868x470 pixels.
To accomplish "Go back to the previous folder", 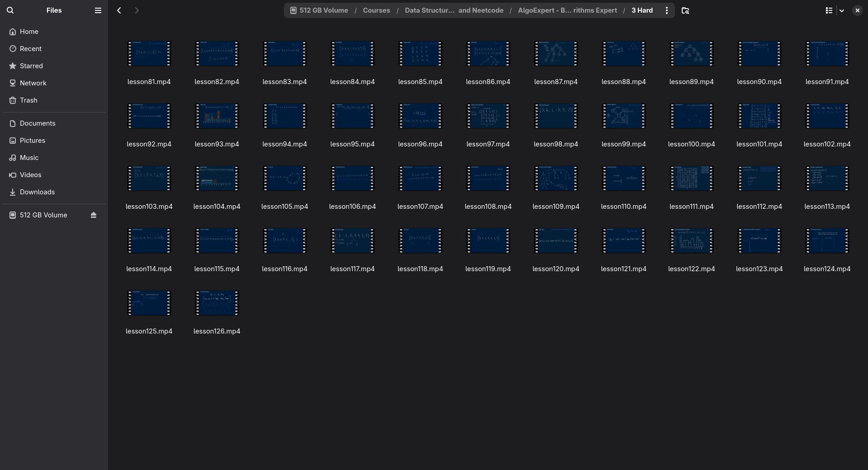I will point(119,10).
